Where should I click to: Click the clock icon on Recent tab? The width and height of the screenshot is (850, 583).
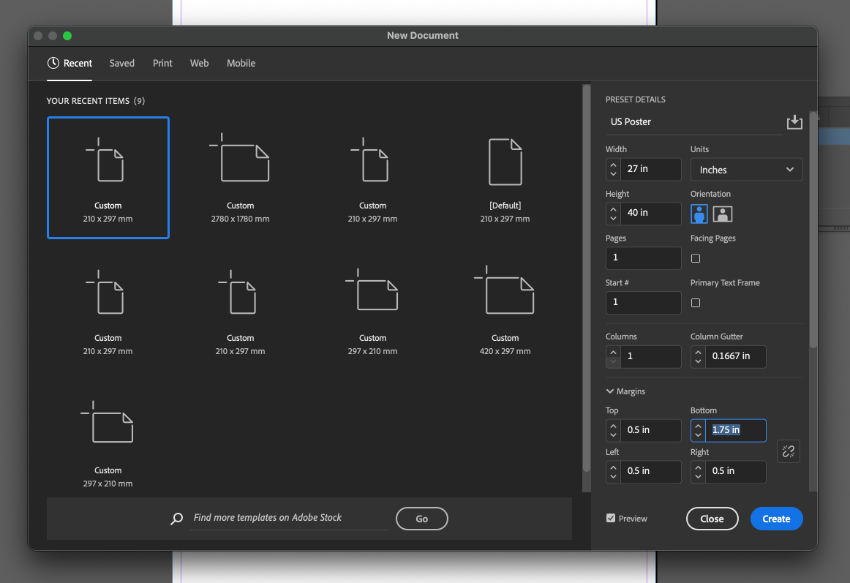pyautogui.click(x=53, y=63)
